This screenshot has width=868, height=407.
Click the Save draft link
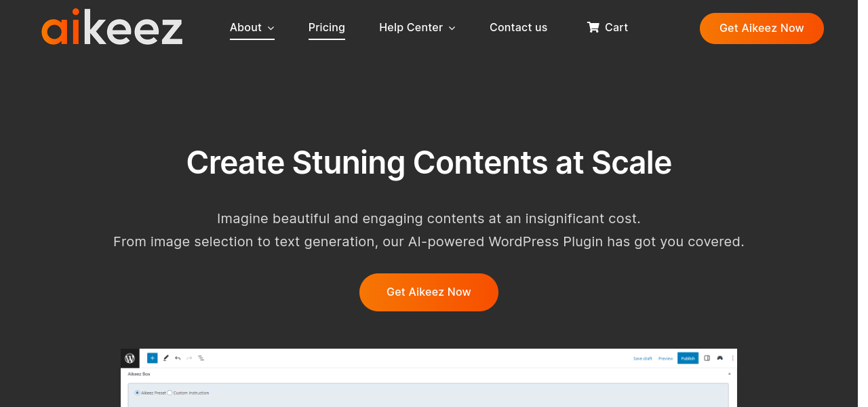coord(642,358)
